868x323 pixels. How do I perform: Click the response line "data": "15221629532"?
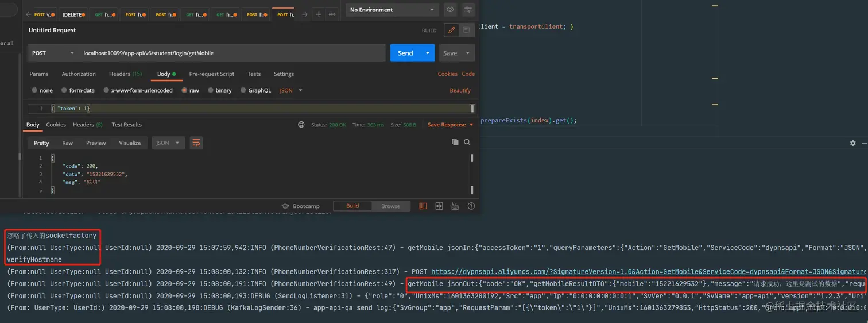point(95,174)
